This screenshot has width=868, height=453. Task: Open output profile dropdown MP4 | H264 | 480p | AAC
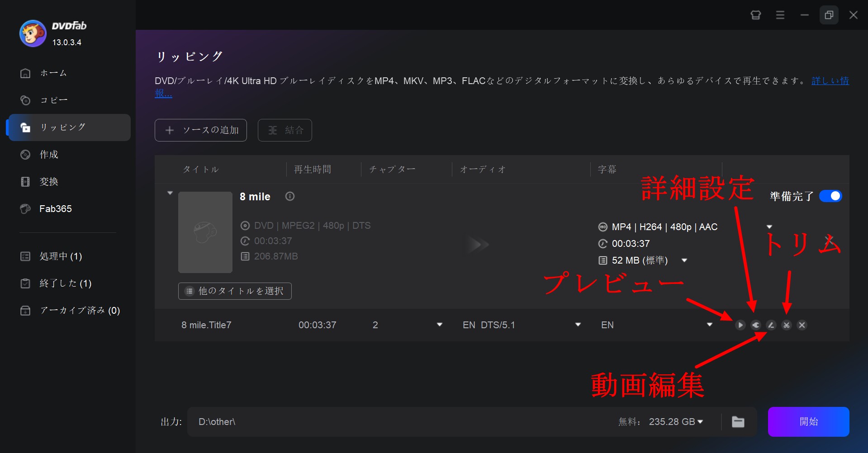769,227
